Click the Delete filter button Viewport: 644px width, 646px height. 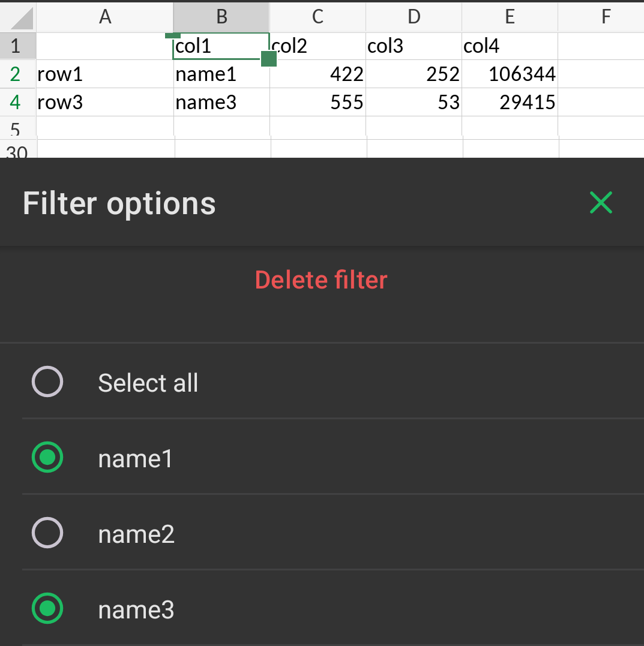[x=321, y=280]
